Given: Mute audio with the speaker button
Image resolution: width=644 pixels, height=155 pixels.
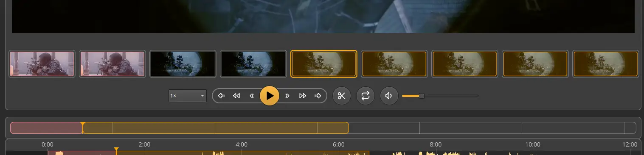Looking at the screenshot, I should click(389, 96).
